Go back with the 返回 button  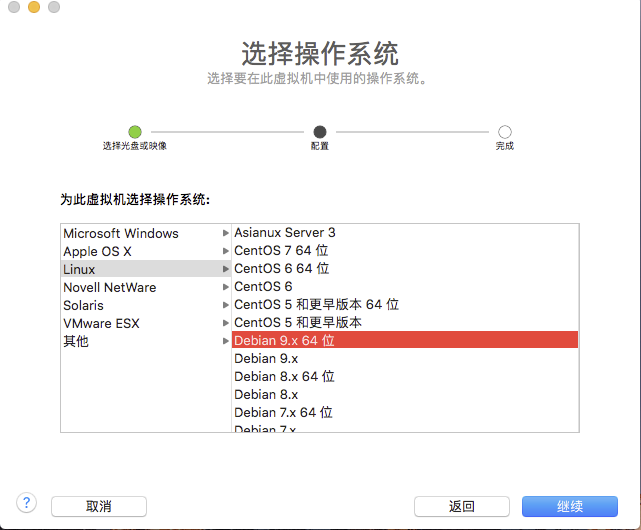(x=462, y=507)
